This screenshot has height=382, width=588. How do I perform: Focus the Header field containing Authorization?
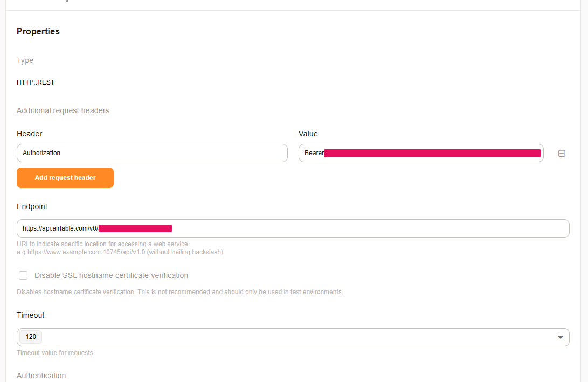coord(152,153)
